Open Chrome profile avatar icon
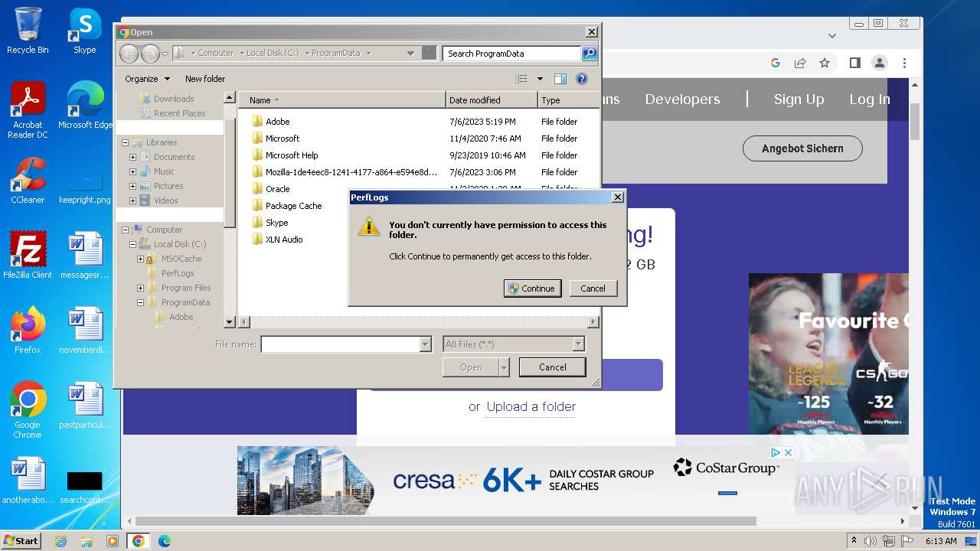Screen dimensions: 980x551 (x=880, y=63)
